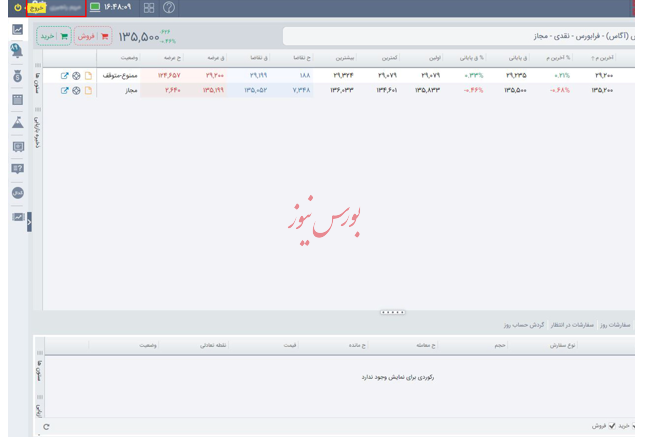Click the رکوردی برای نمایش وجود ندارد message
647x440 pixels.
[398, 377]
